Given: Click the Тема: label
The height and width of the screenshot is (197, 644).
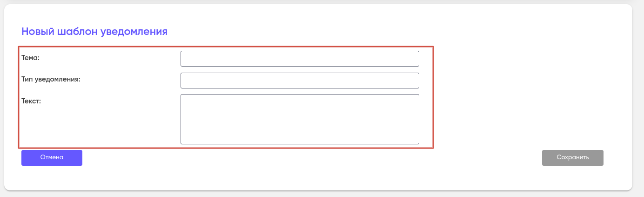Looking at the screenshot, I should point(31,58).
